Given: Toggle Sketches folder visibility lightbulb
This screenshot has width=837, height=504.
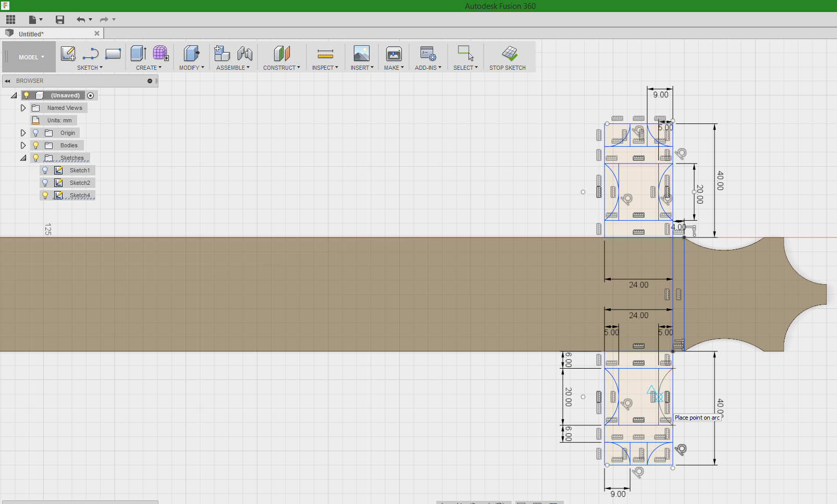Looking at the screenshot, I should pyautogui.click(x=35, y=158).
